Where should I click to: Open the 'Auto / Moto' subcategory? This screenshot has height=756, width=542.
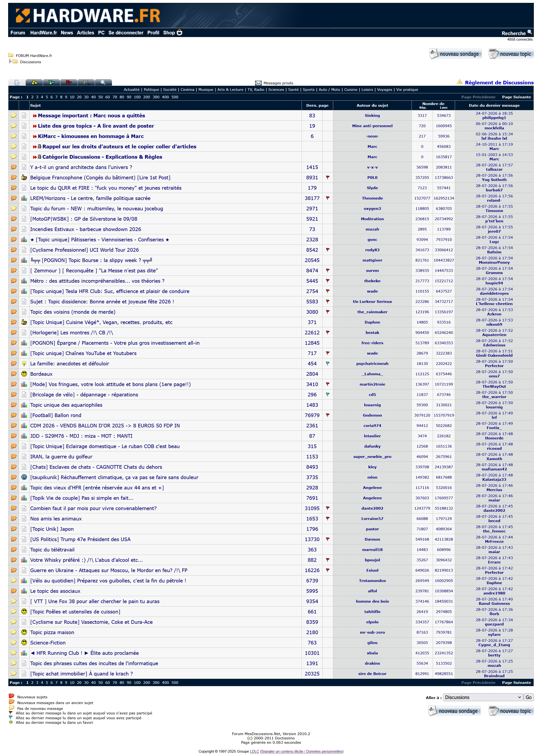click(329, 90)
